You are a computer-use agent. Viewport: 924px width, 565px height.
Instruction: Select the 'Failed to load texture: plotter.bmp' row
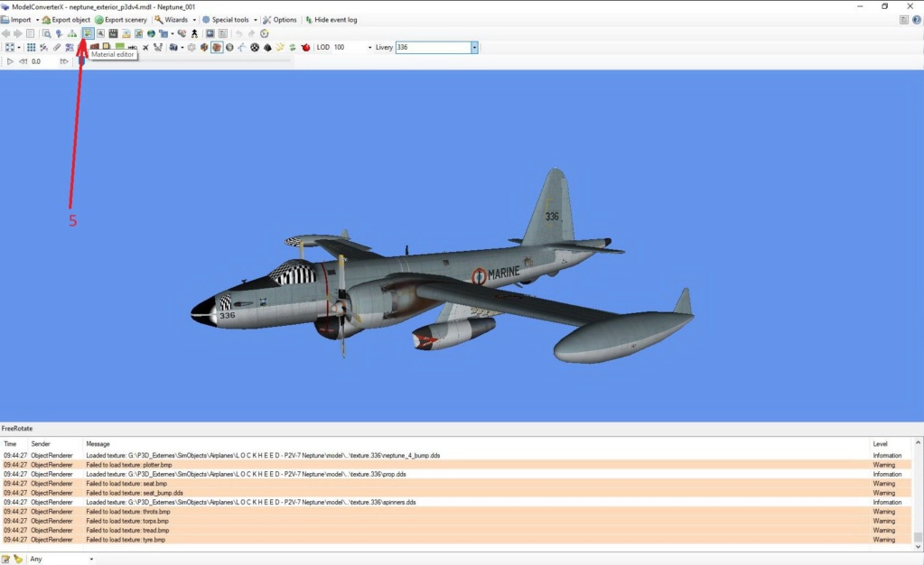pyautogui.click(x=457, y=465)
